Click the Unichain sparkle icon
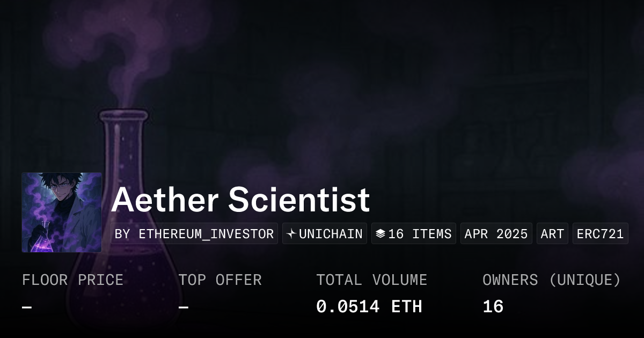 [291, 234]
